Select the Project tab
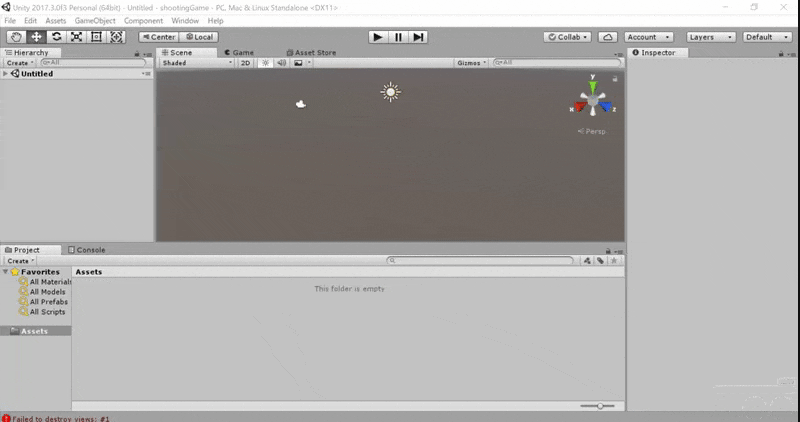Image resolution: width=800 pixels, height=422 pixels. click(x=31, y=250)
